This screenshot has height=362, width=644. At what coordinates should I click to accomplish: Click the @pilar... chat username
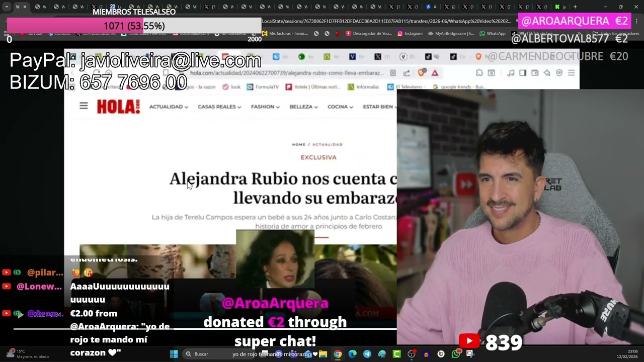[x=45, y=273]
